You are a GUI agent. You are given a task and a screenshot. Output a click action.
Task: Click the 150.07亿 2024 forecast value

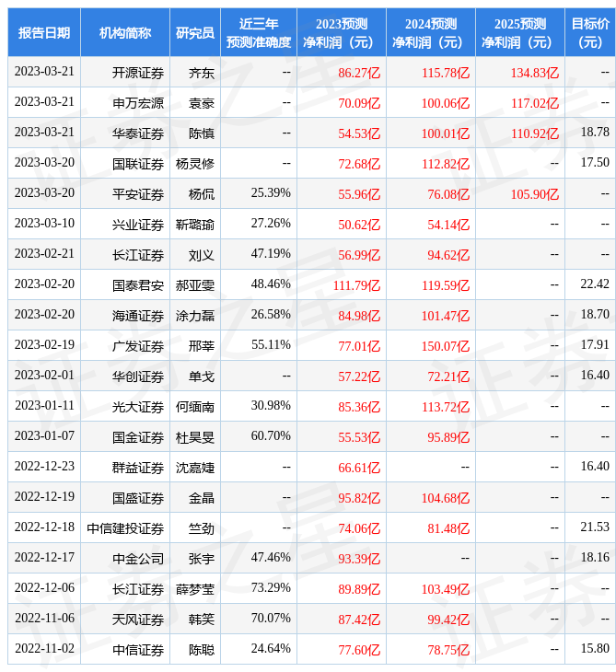coord(446,345)
